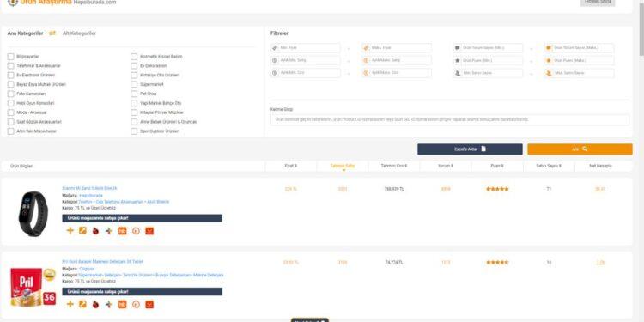Open the Ana Kategoriler tab

point(25,33)
